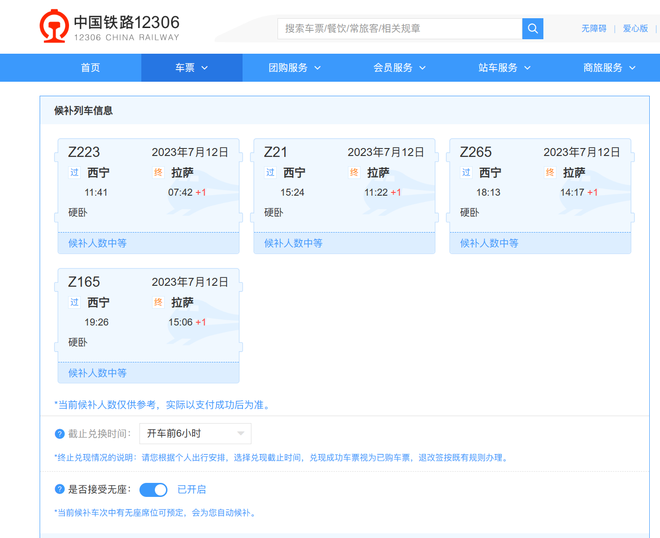Click the 过 station badge on Z265 card
This screenshot has height=538, width=660.
(x=466, y=173)
